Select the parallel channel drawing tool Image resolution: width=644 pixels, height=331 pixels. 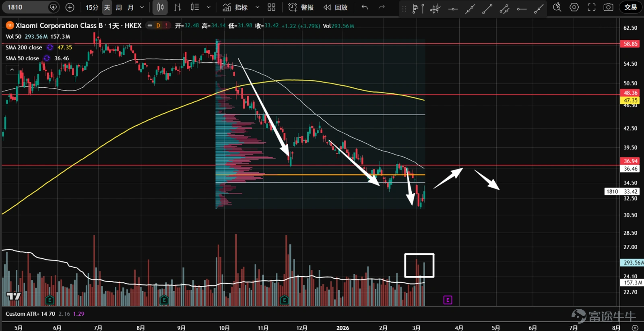pyautogui.click(x=504, y=8)
